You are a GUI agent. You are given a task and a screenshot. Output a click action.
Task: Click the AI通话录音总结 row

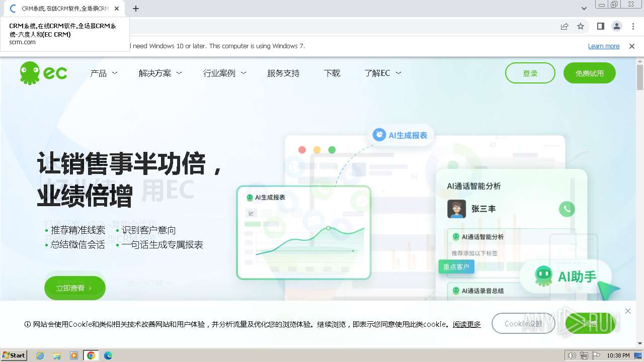(512, 291)
